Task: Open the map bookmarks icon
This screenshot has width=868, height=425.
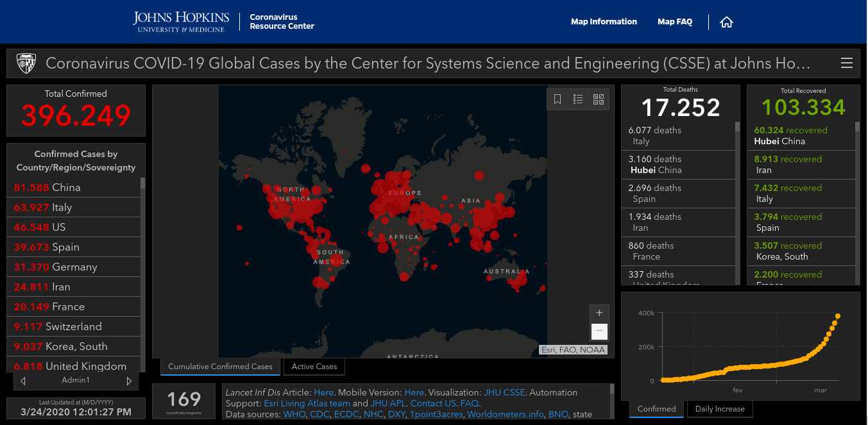Action: pyautogui.click(x=557, y=99)
